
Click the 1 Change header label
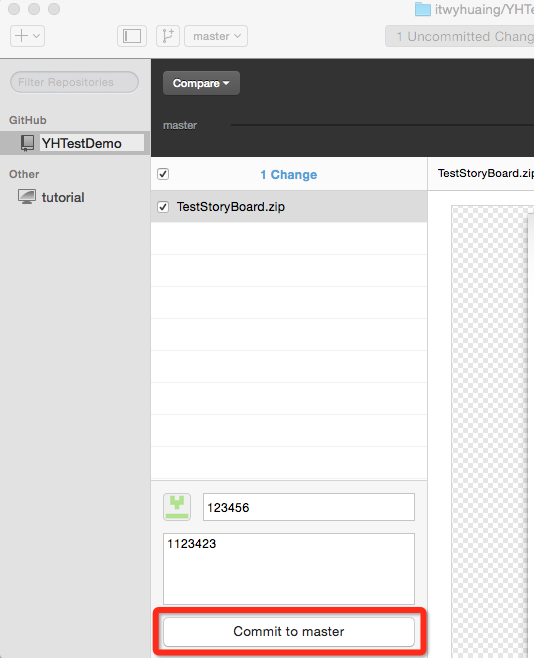tap(289, 175)
